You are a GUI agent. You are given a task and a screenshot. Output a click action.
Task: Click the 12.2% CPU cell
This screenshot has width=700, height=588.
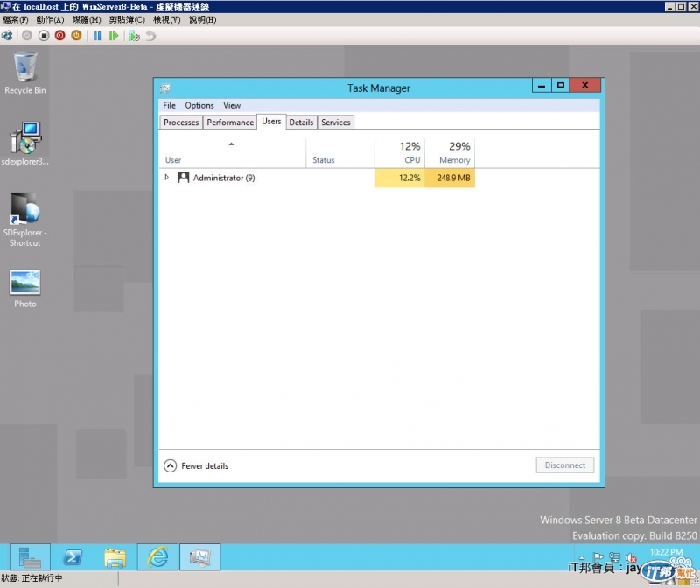tap(400, 178)
